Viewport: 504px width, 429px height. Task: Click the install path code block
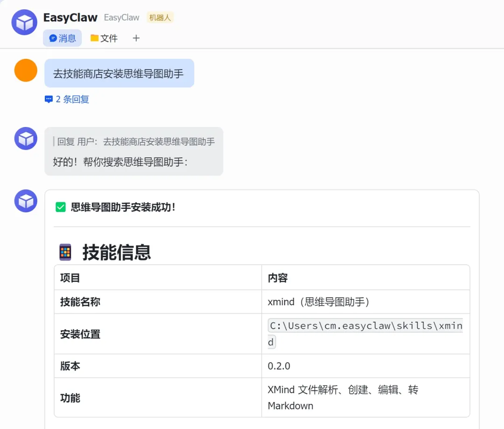point(365,326)
